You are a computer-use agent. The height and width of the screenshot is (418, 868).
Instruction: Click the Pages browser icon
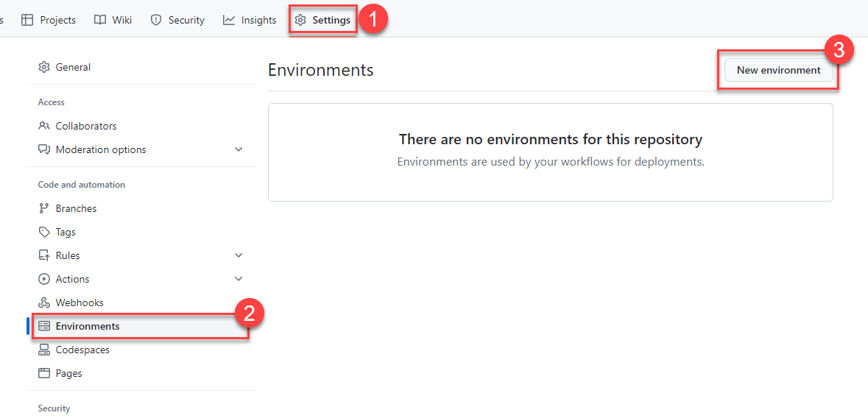(44, 373)
